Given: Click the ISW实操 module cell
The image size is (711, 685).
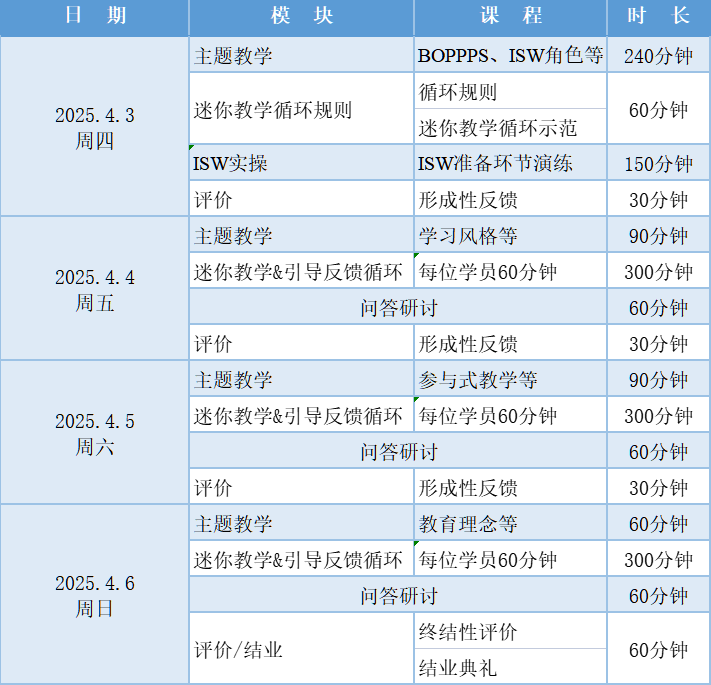Looking at the screenshot, I should tap(302, 162).
